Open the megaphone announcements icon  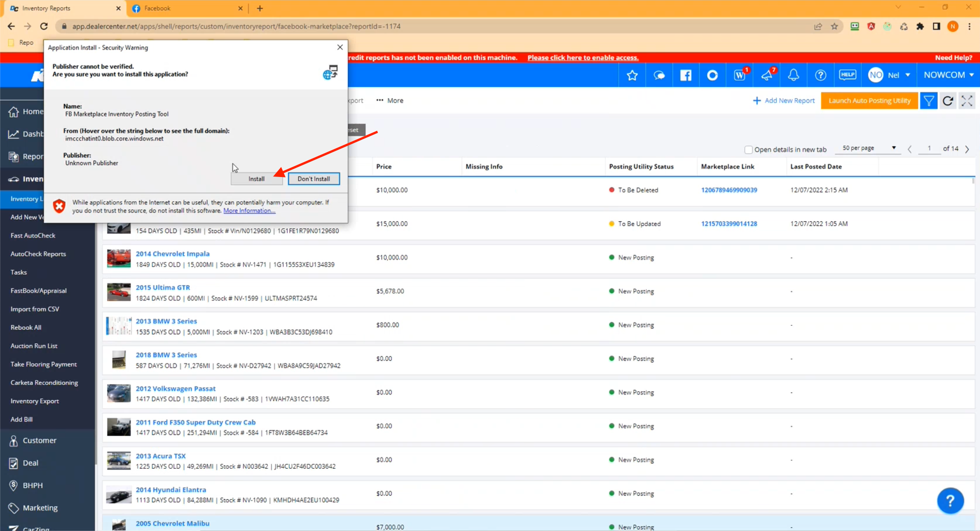pos(767,75)
